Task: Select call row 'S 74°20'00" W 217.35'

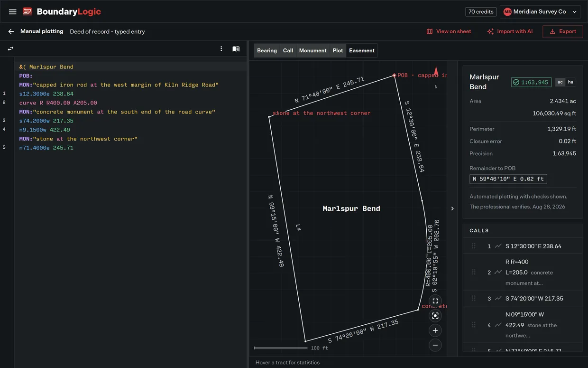Action: click(523, 298)
